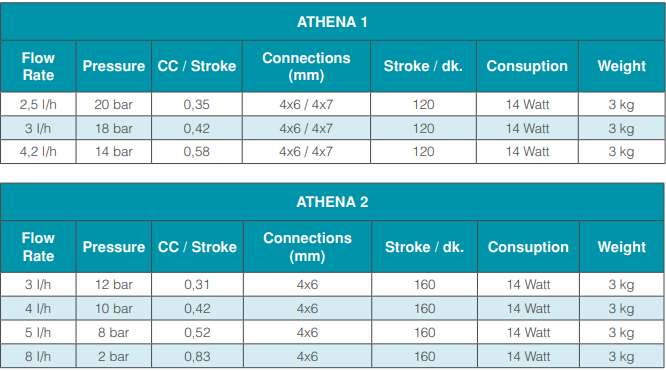Select the 20 bar pressure cell

pyautogui.click(x=113, y=104)
